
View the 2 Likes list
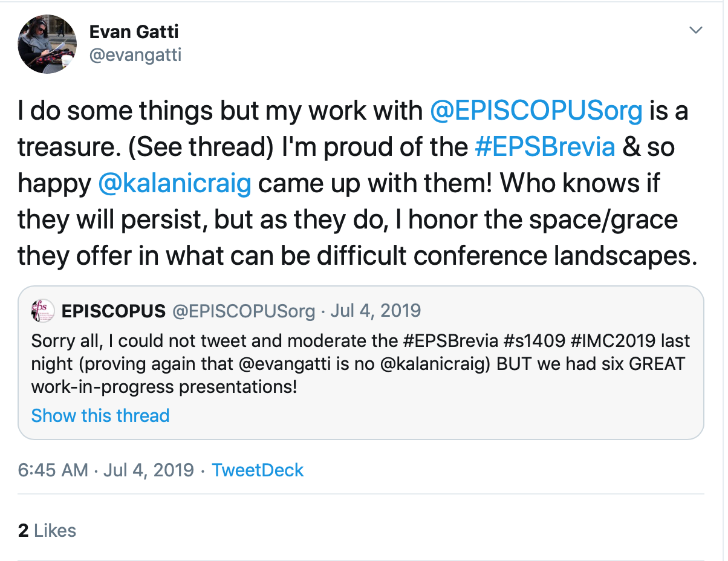[x=47, y=530]
